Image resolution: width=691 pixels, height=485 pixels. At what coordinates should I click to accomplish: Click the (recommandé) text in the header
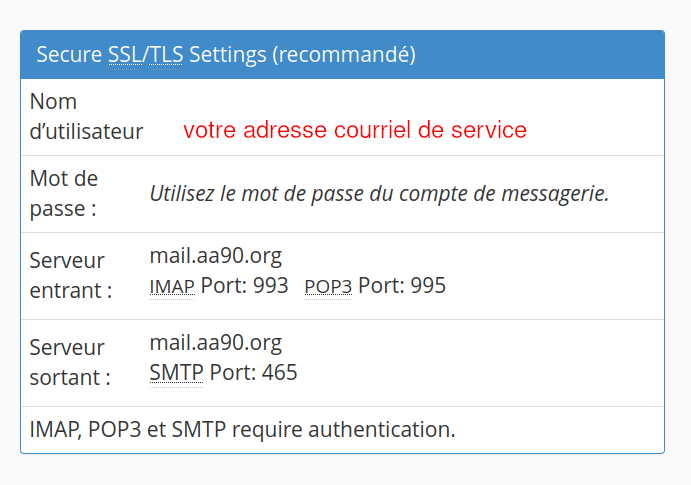343,54
